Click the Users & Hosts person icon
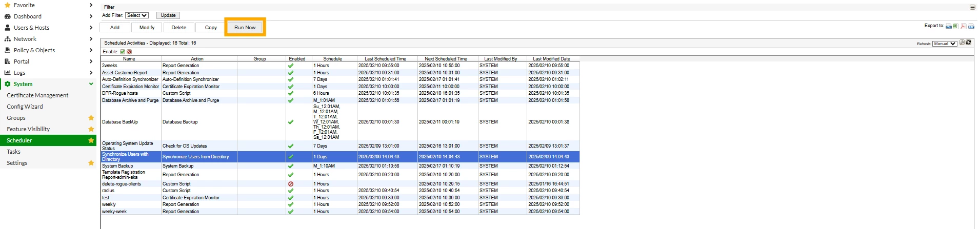The width and height of the screenshot is (980, 229). pyautogui.click(x=8, y=28)
